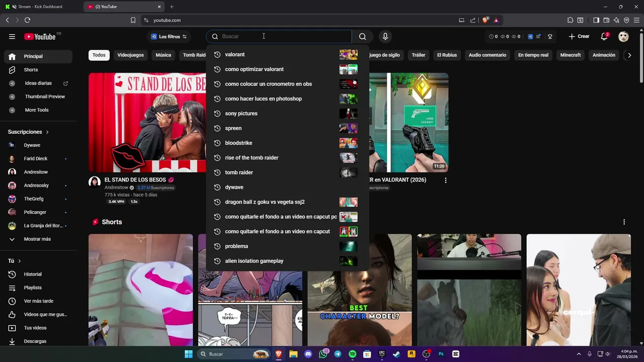The image size is (644, 362).
Task: Open the YouTube hamburger guide menu
Action: coord(12,36)
